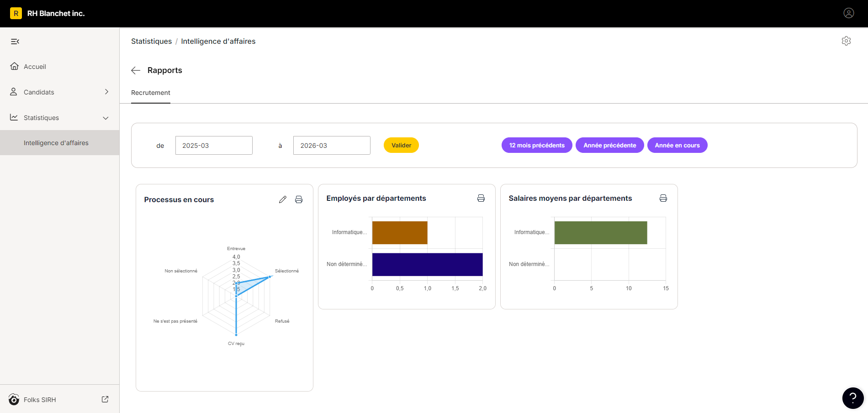Click the Sélectionné radar label

pos(287,271)
